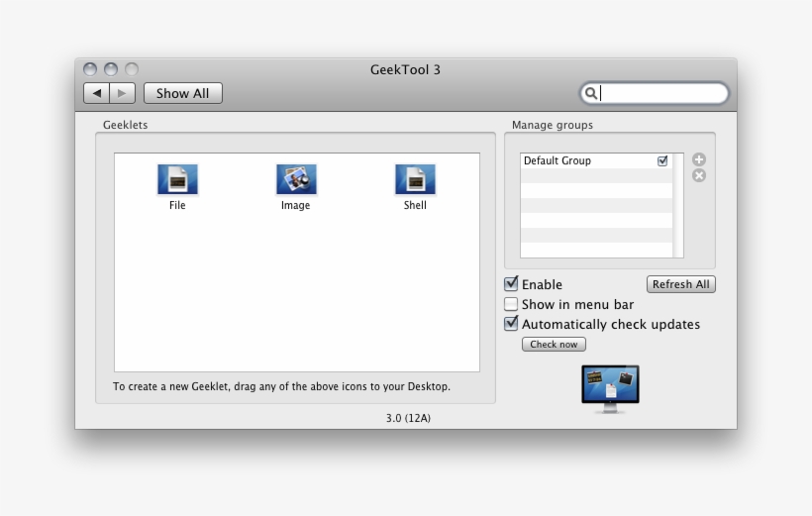Click the Manage groups list scrollbar
Viewport: 812px width, 516px height.
678,205
